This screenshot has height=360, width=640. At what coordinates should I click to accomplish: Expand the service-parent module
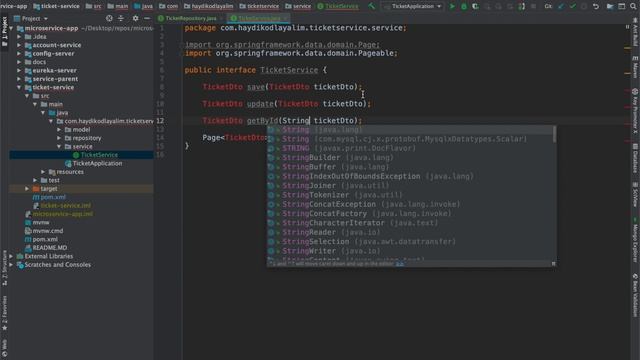(19, 79)
